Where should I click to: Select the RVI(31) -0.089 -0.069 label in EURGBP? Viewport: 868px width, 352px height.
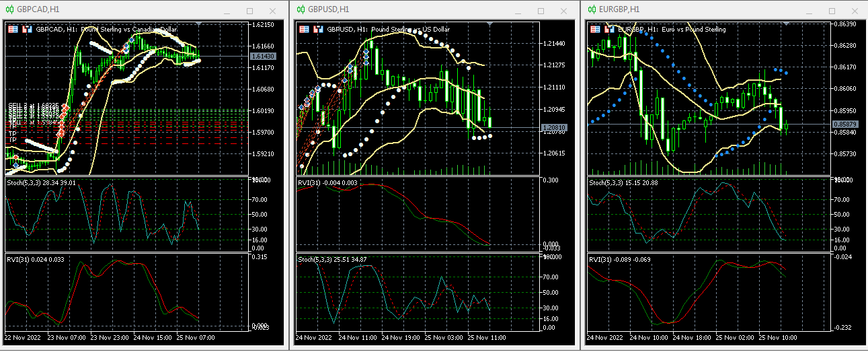point(621,259)
